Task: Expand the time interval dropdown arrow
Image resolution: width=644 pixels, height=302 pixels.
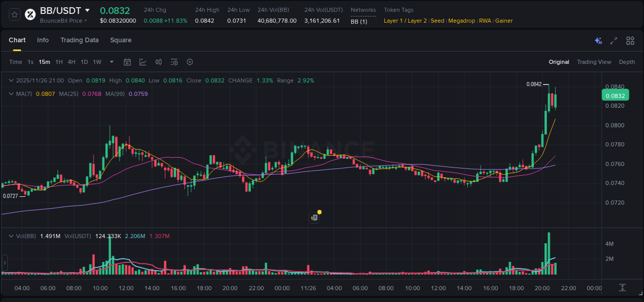Action: (111, 62)
